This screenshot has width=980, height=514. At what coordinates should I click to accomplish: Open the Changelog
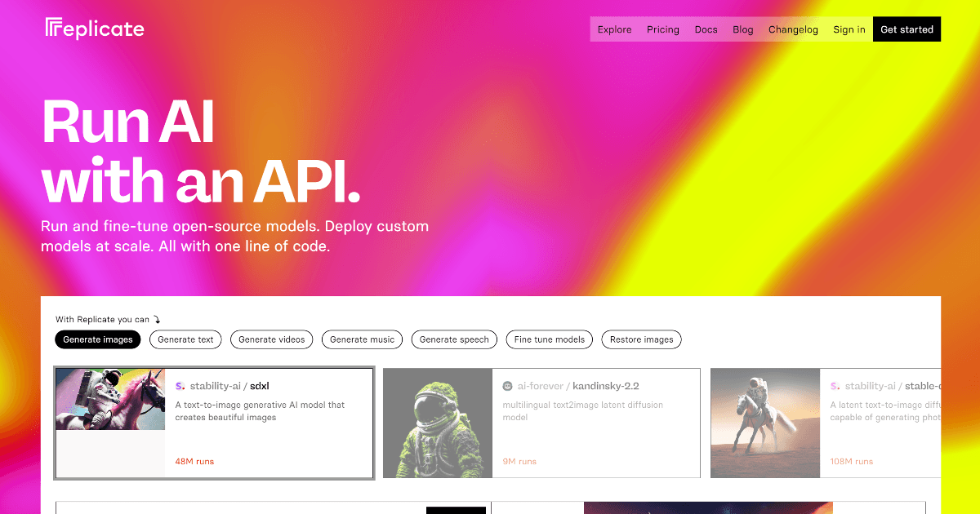point(793,29)
